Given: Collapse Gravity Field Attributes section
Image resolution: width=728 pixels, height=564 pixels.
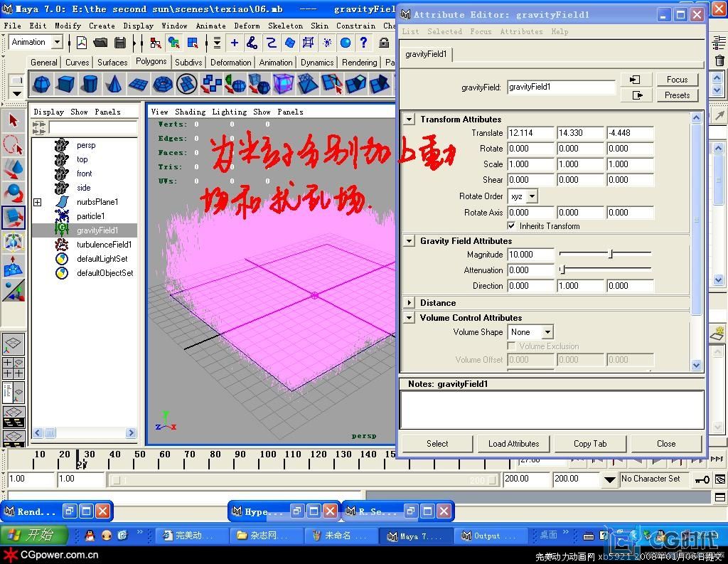Looking at the screenshot, I should click(x=409, y=241).
